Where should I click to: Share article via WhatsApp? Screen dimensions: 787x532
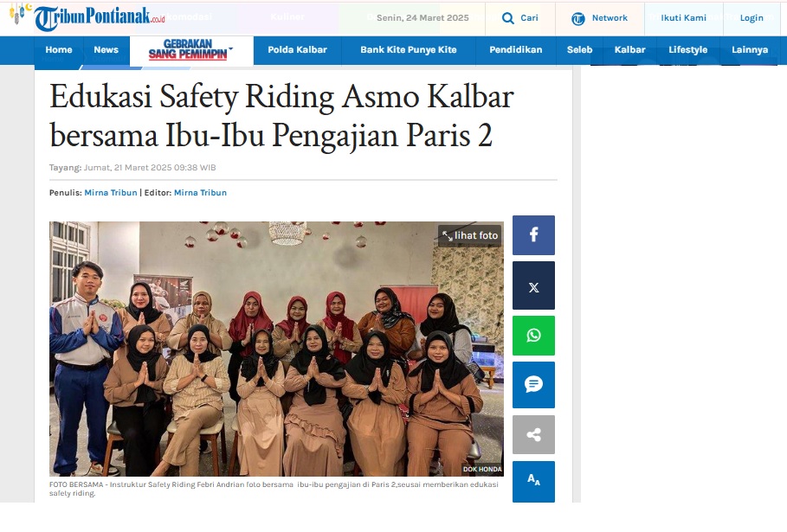(533, 336)
